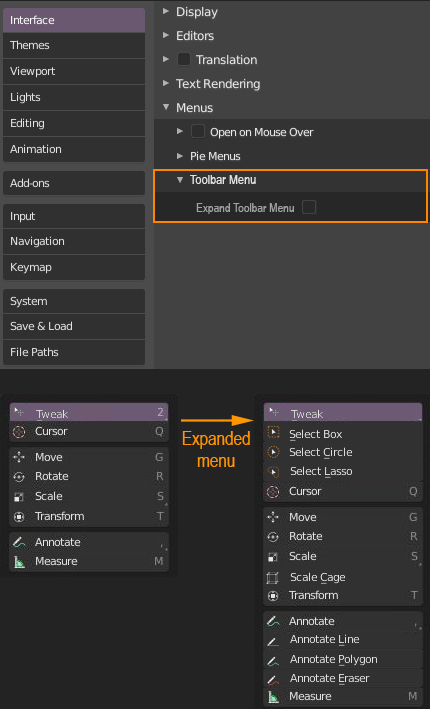
Task: Enable the Expand Toolbar Menu checkbox
Action: 309,208
